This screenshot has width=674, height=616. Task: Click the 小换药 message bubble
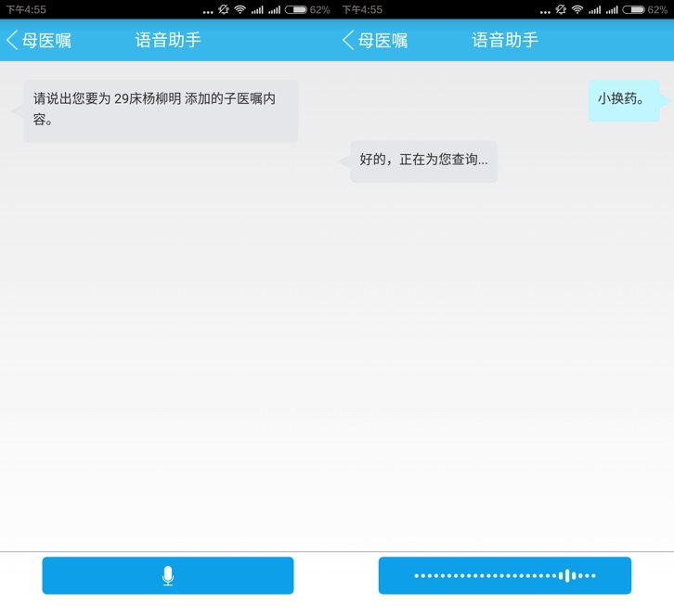(624, 100)
